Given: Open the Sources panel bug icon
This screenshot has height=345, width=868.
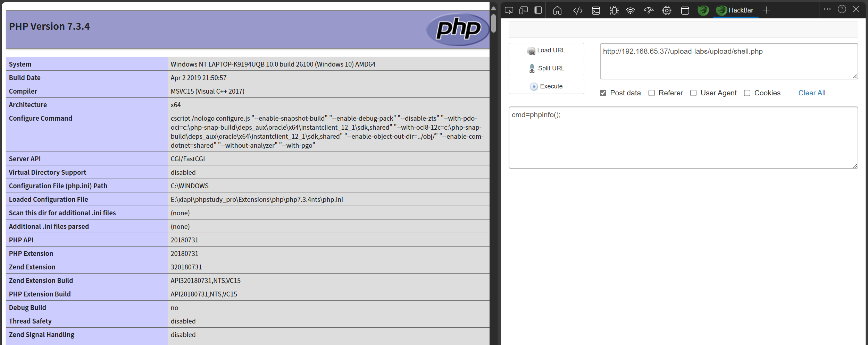Looking at the screenshot, I should [614, 10].
